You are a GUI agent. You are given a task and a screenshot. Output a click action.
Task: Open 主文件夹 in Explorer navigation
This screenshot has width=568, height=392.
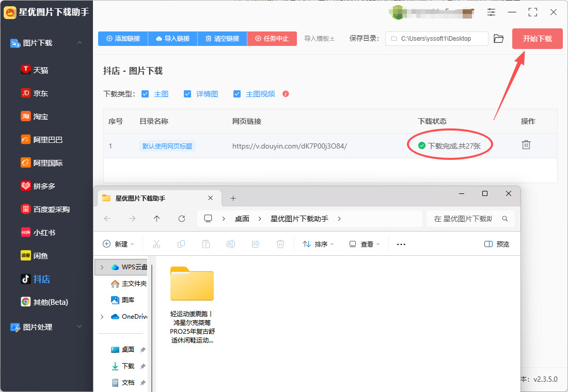point(129,283)
